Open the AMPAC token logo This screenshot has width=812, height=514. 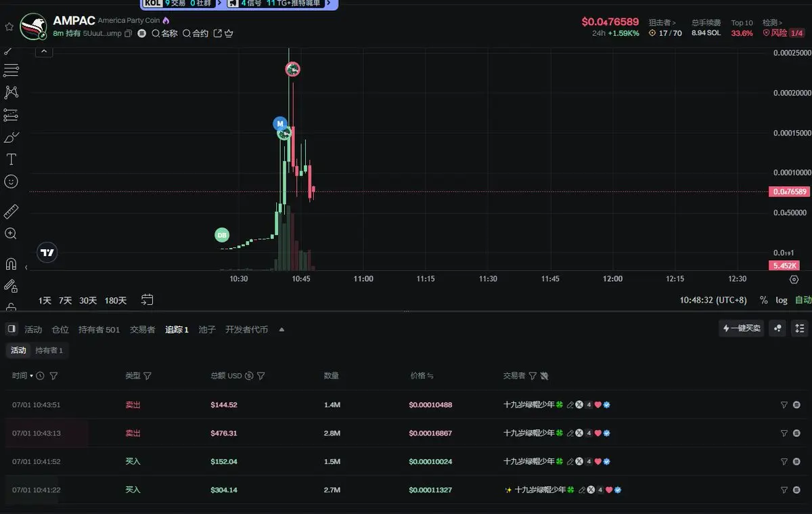point(33,26)
